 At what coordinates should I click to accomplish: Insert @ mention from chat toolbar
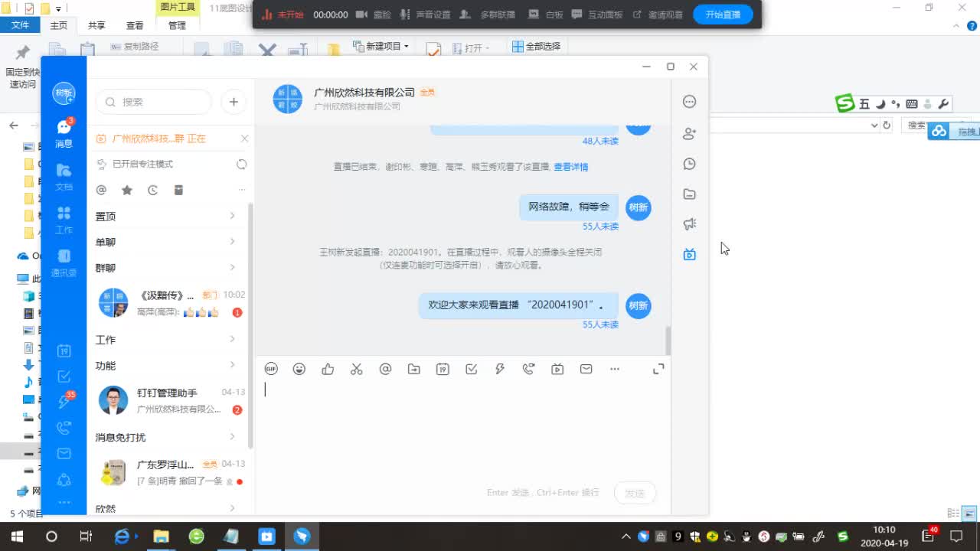coord(385,369)
